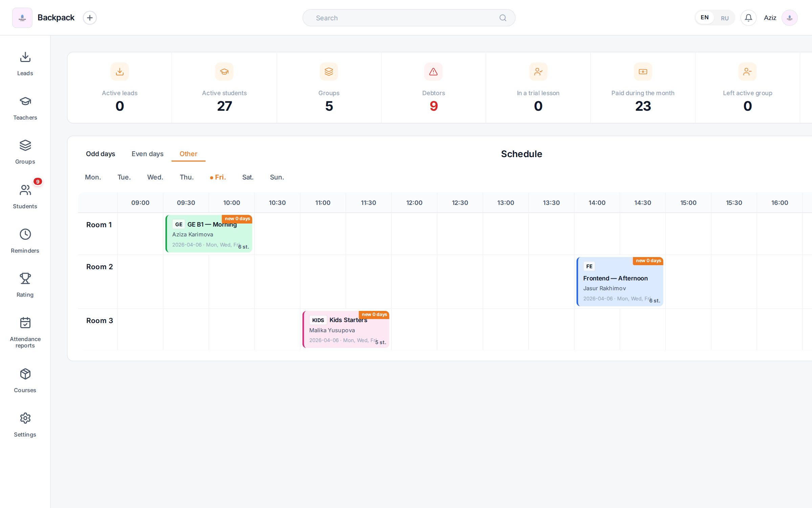The height and width of the screenshot is (508, 812).
Task: Click the In a trial lesson icon
Action: (538, 71)
